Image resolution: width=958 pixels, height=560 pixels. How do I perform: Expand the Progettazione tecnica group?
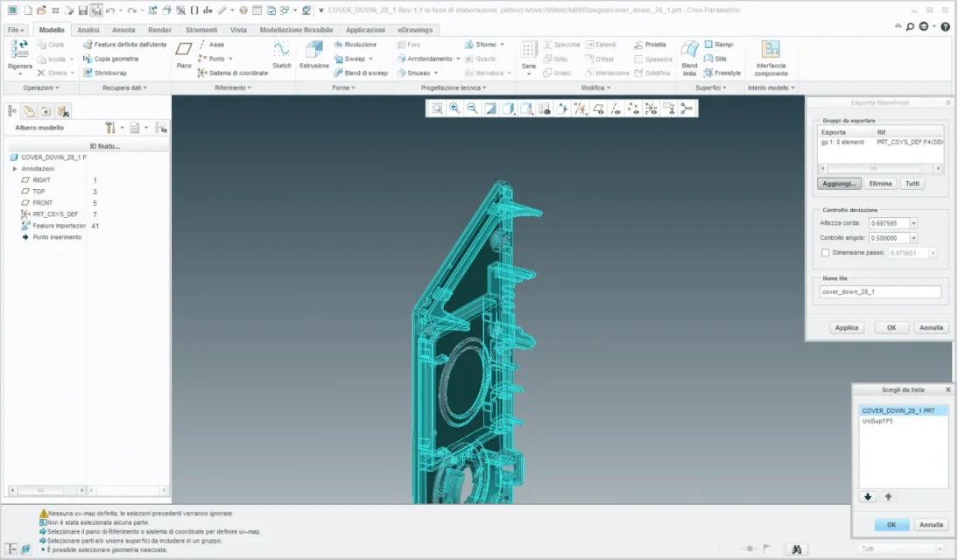(x=454, y=88)
